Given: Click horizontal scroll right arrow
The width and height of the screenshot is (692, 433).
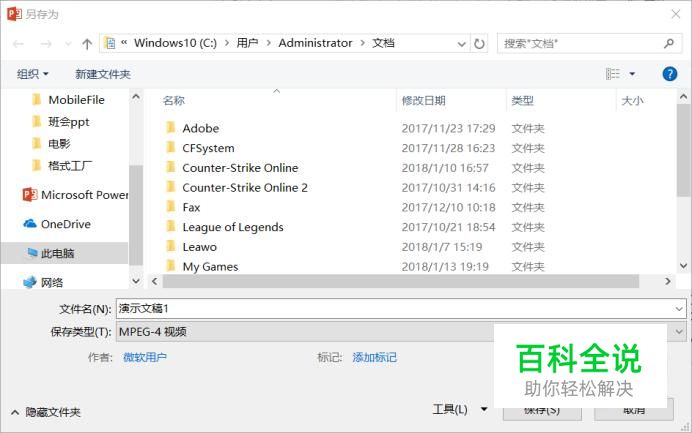Looking at the screenshot, I should pyautogui.click(x=668, y=281).
